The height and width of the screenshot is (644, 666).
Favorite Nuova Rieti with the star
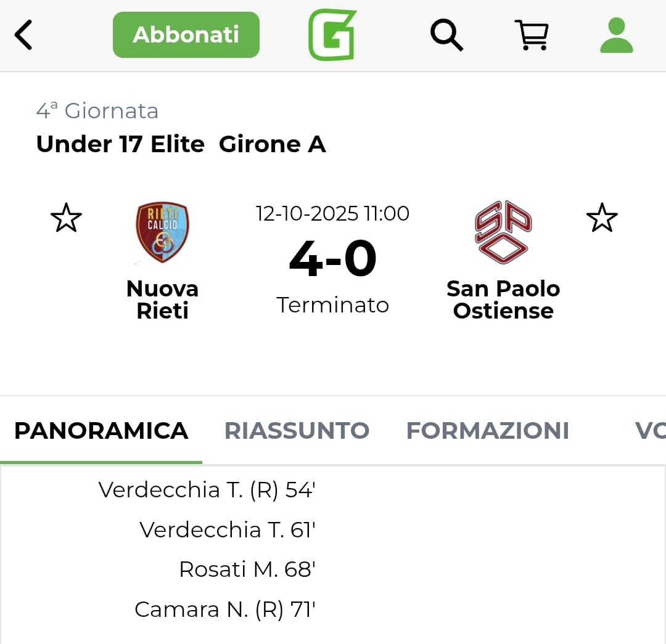click(66, 218)
